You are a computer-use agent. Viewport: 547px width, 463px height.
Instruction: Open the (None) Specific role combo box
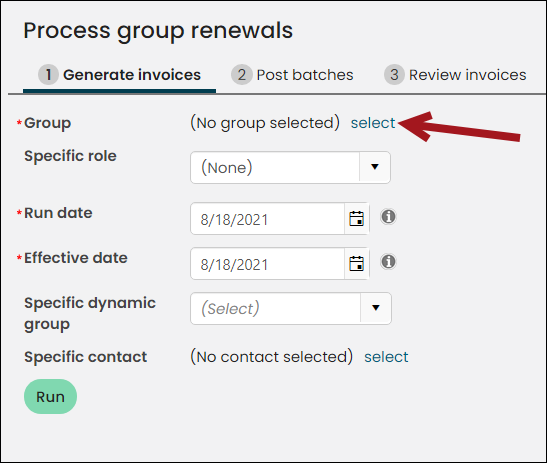tap(290, 167)
